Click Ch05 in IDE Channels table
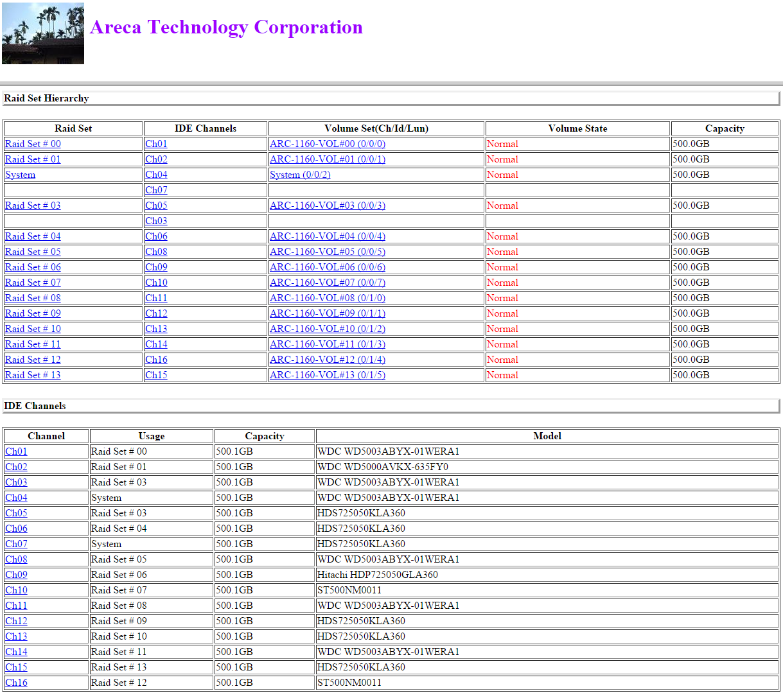783x700 pixels. tap(16, 513)
